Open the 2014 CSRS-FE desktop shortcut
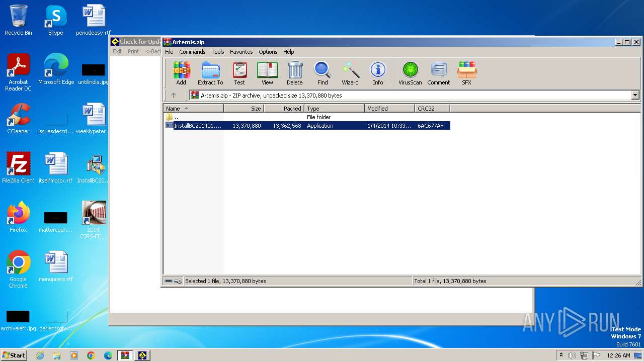 click(x=94, y=220)
